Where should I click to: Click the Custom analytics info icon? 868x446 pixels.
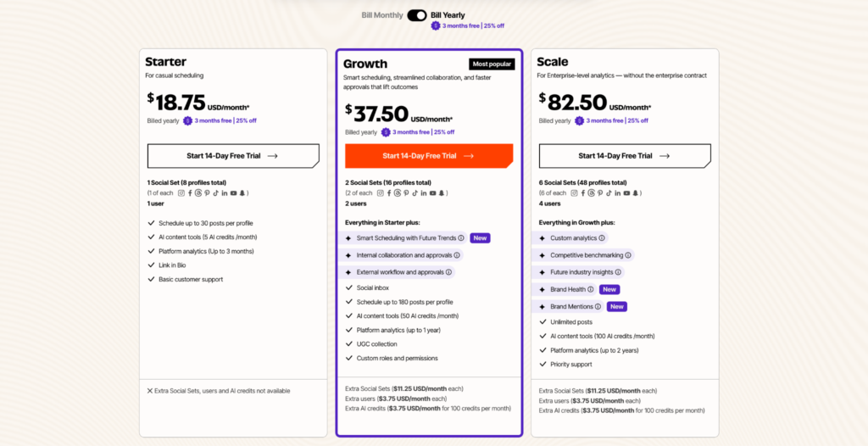(x=603, y=238)
